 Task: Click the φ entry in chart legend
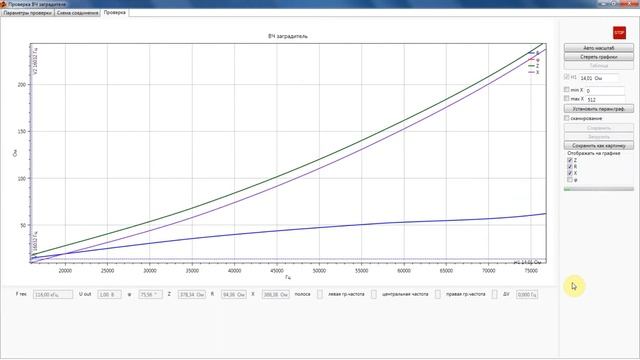pos(534,60)
